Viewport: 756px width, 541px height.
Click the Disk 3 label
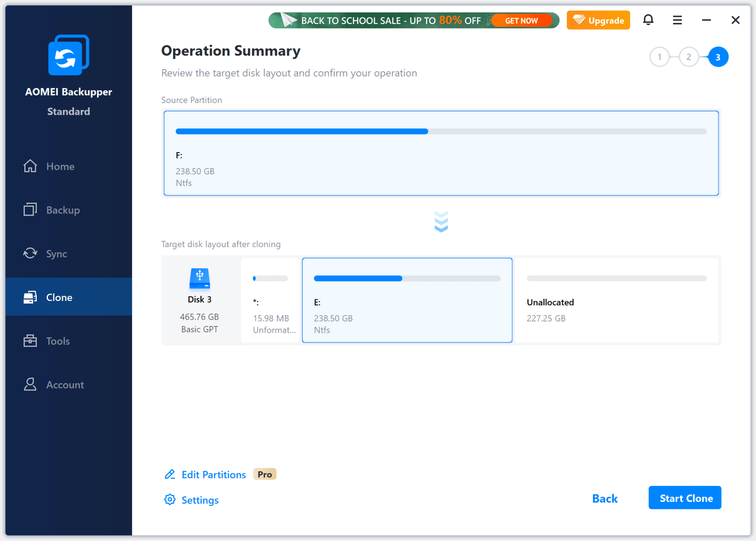[x=200, y=299]
